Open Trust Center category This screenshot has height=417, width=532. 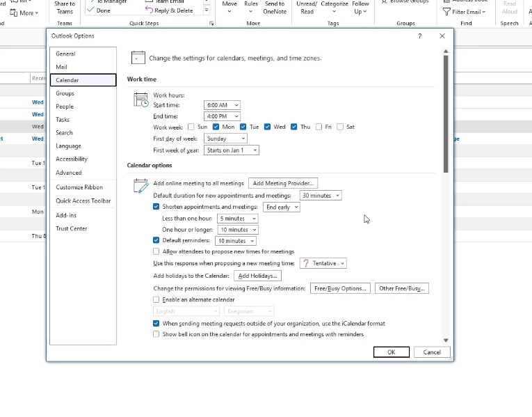(83, 229)
